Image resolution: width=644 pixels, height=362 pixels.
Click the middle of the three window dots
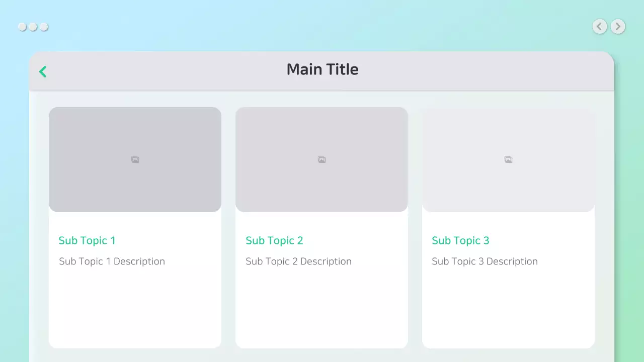[33, 27]
